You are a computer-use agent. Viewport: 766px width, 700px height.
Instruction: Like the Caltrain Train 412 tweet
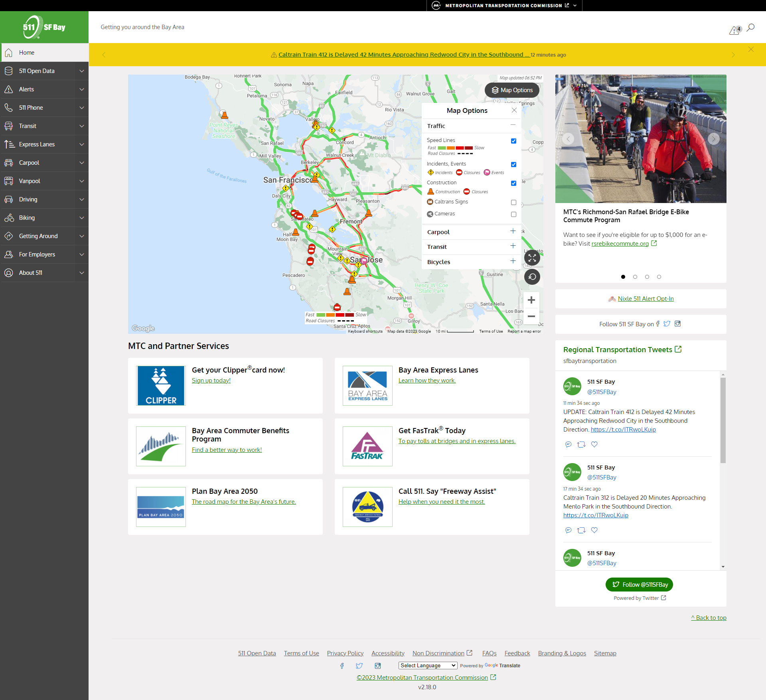[594, 444]
